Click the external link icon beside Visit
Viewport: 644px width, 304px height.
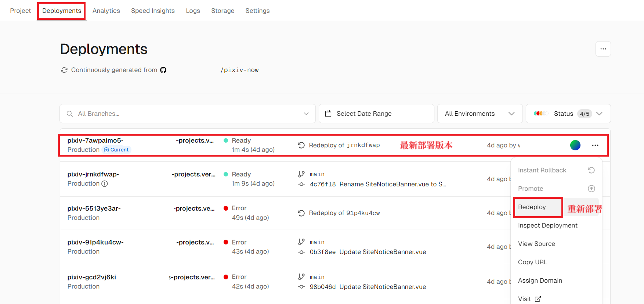click(538, 299)
